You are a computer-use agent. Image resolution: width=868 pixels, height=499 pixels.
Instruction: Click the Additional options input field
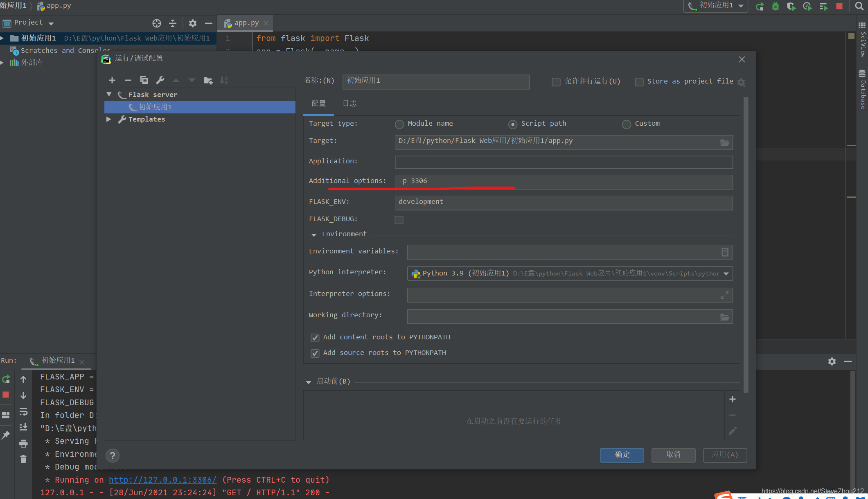pos(564,181)
